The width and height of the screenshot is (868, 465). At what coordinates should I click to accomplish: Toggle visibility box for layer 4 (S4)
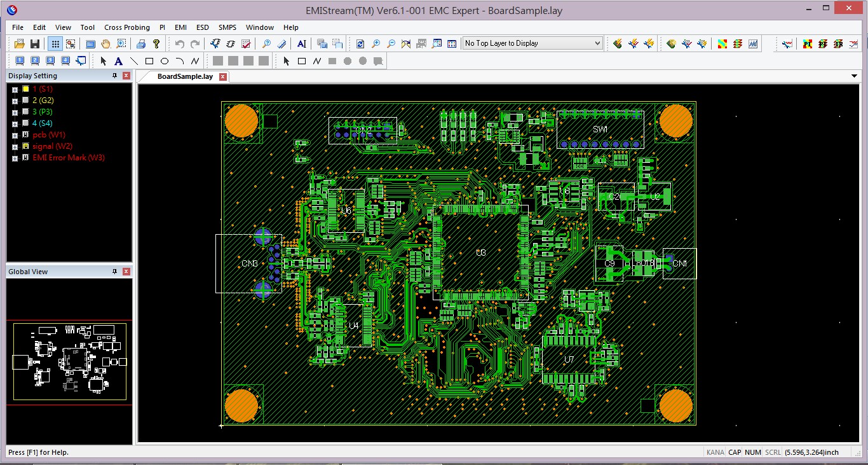pos(25,123)
